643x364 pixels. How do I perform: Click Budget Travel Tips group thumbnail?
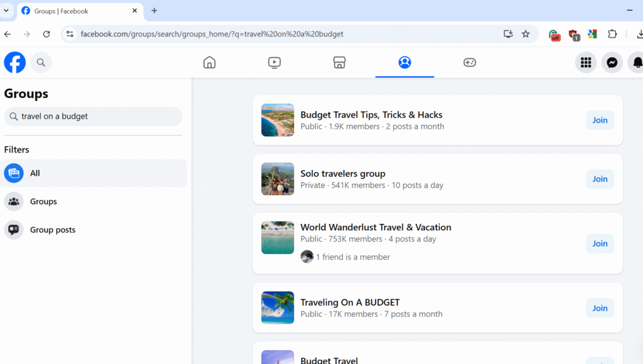pos(278,120)
